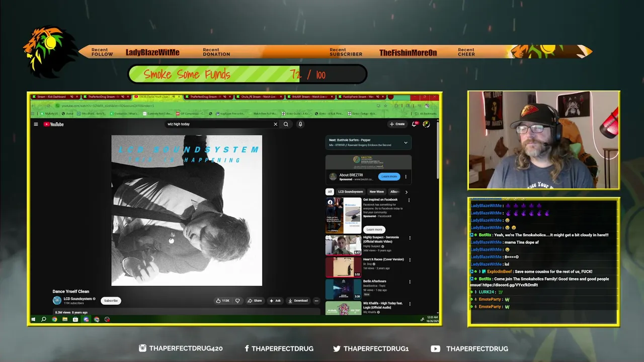Open options for Get Inspired on Facebook ad
Screen dimensions: 644x362
(409, 200)
